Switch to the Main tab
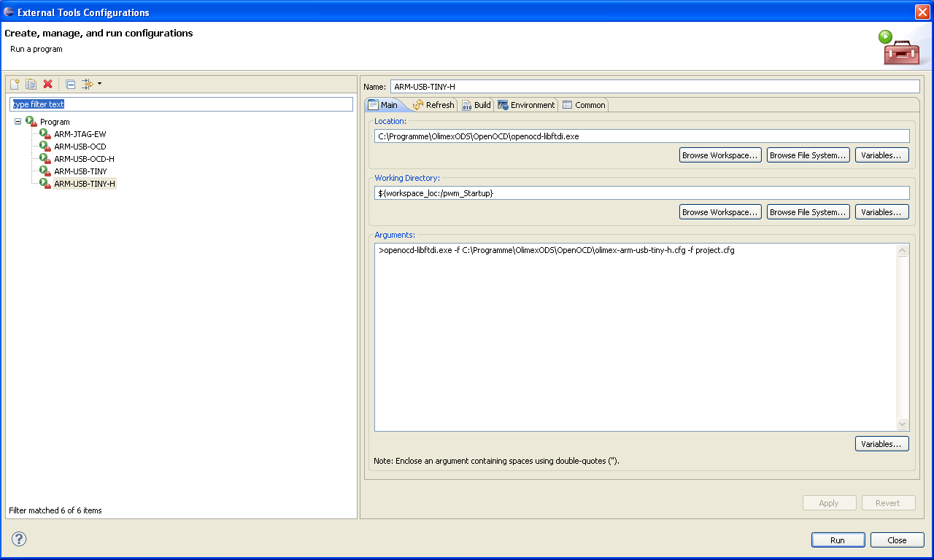The width and height of the screenshot is (934, 560). click(x=384, y=105)
